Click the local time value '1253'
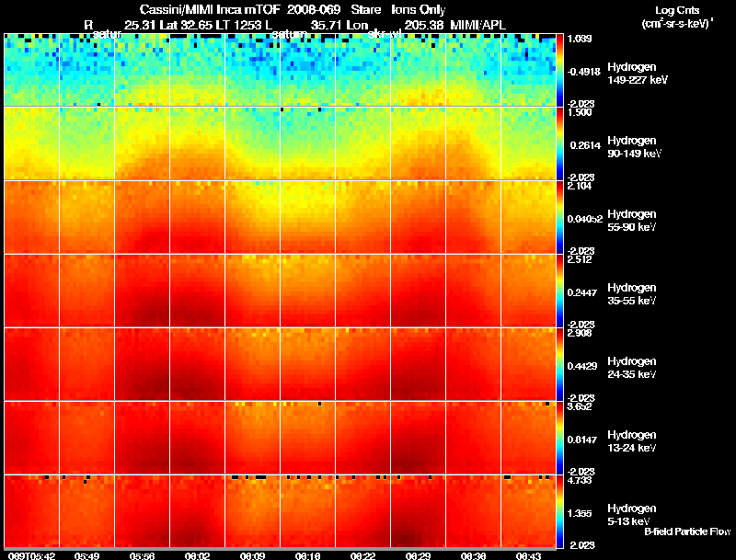Image resolution: width=736 pixels, height=560 pixels. click(247, 26)
